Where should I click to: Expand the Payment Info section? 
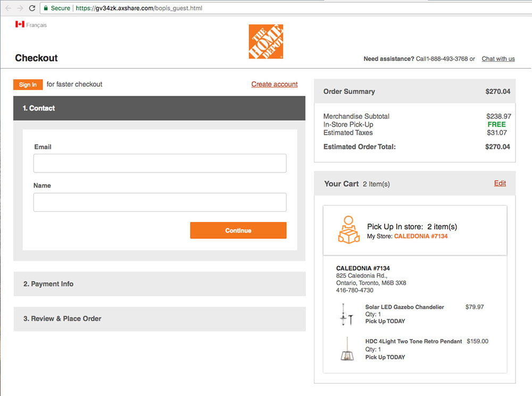tap(160, 284)
